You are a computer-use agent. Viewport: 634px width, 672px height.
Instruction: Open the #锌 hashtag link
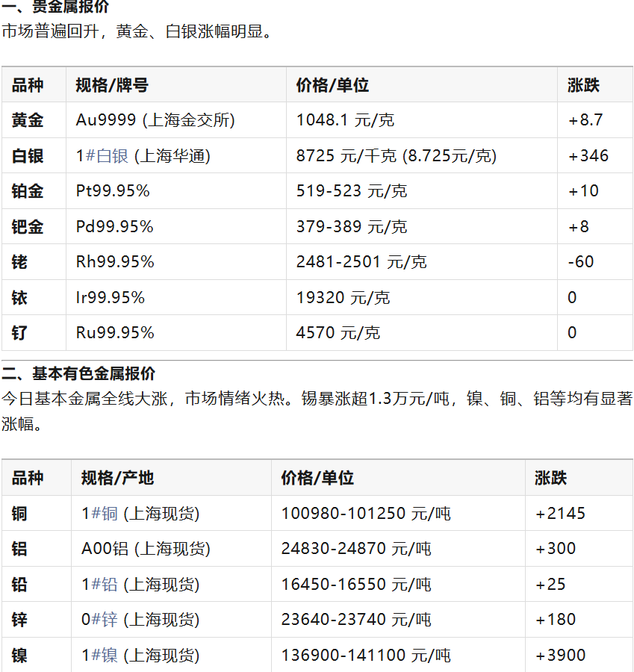pyautogui.click(x=105, y=620)
